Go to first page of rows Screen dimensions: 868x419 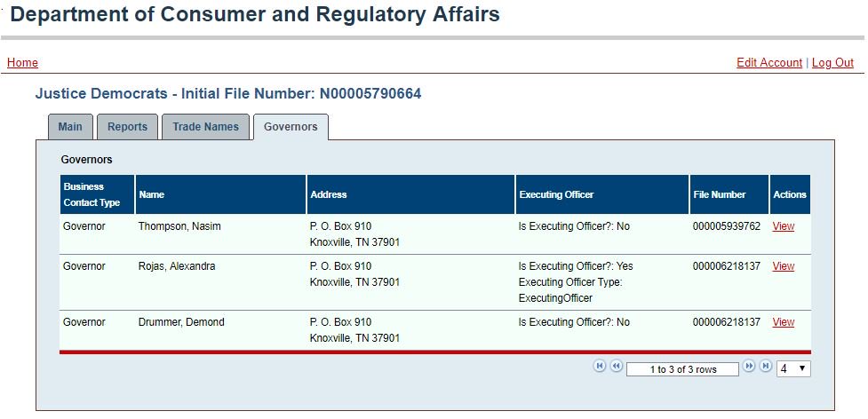600,366
